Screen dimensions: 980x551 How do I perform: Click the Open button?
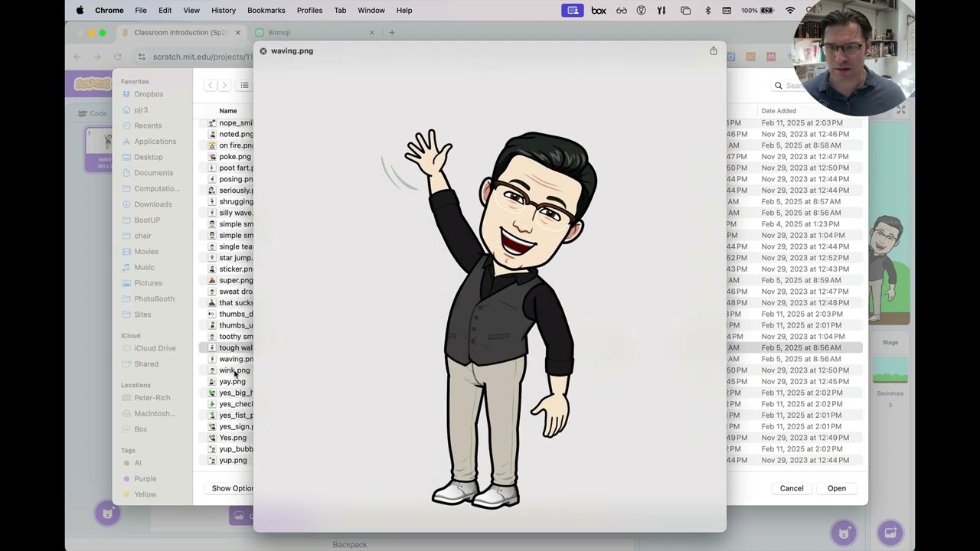click(x=836, y=488)
